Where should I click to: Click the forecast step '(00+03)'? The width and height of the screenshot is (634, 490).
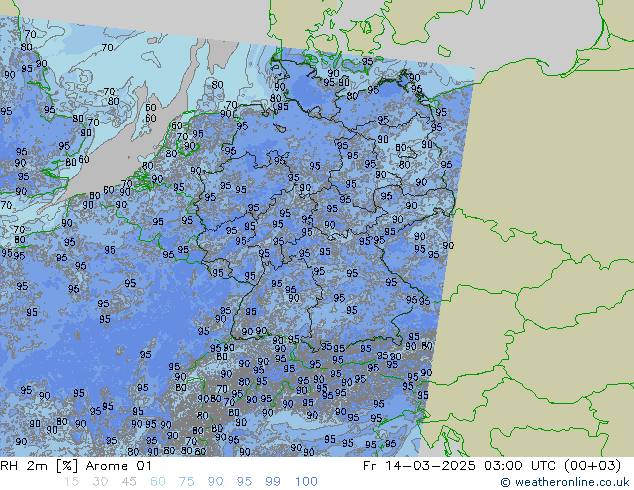592,466
